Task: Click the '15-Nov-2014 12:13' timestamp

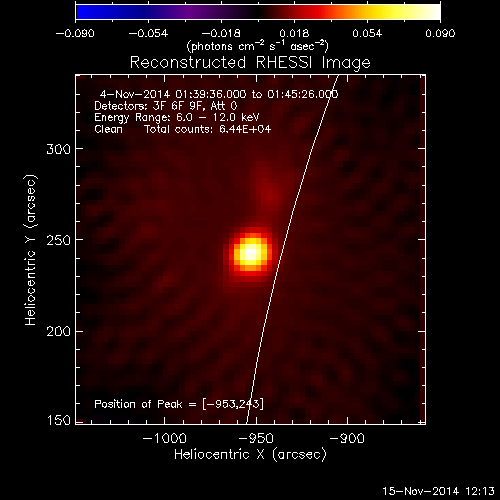Action: (438, 491)
